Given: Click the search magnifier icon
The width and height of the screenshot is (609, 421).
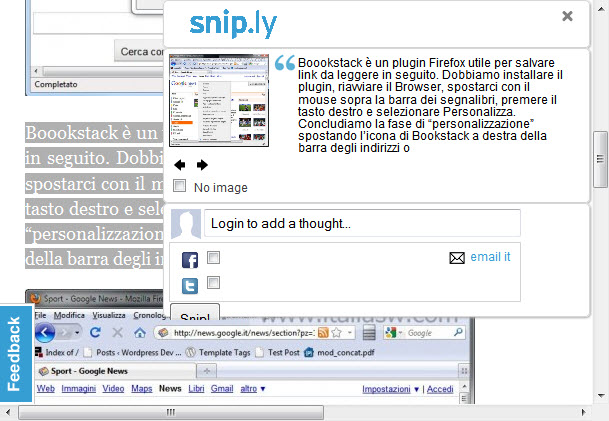Looking at the screenshot, I should click(458, 332).
